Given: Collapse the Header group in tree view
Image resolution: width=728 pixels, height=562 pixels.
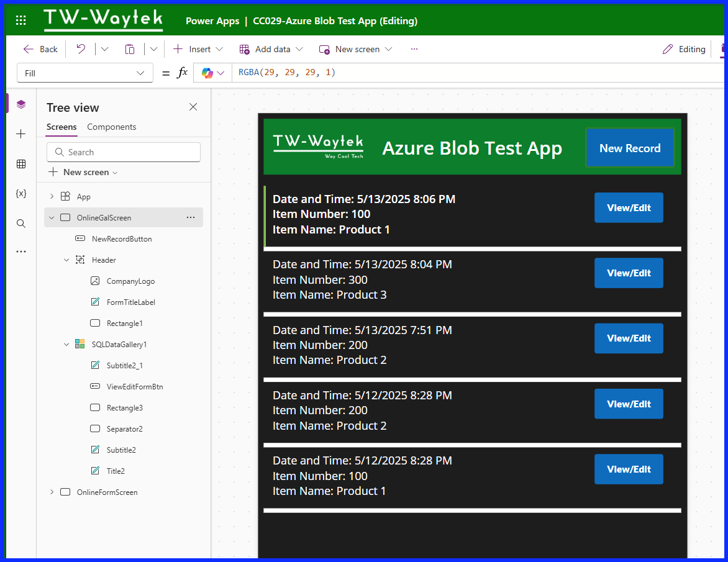Looking at the screenshot, I should pos(66,260).
